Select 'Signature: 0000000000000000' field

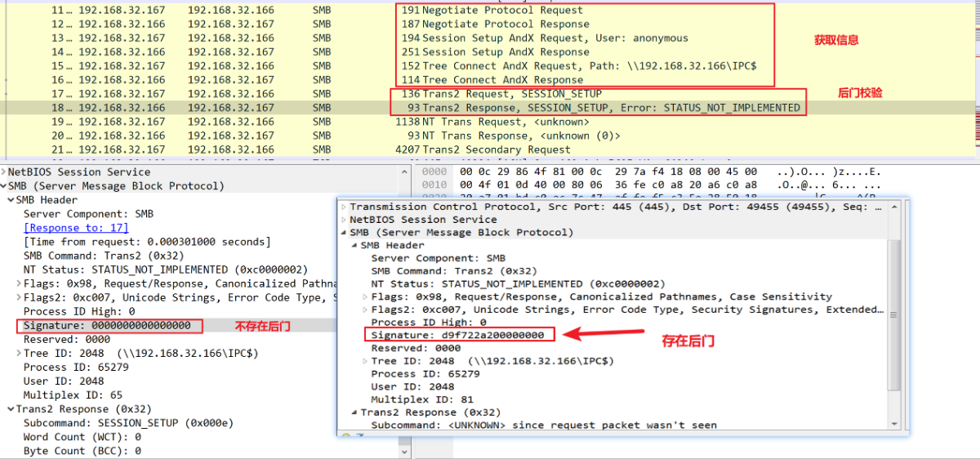[107, 325]
